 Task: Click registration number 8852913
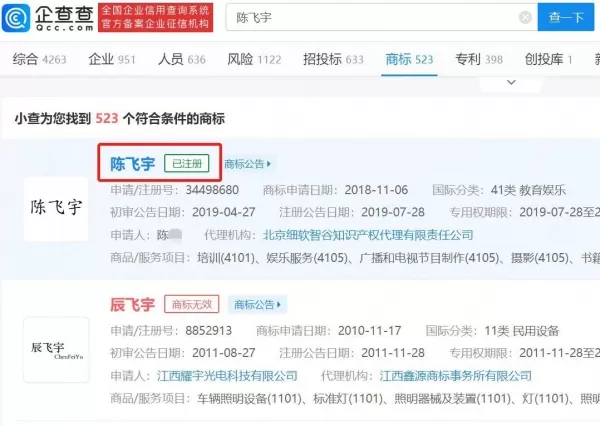209,331
